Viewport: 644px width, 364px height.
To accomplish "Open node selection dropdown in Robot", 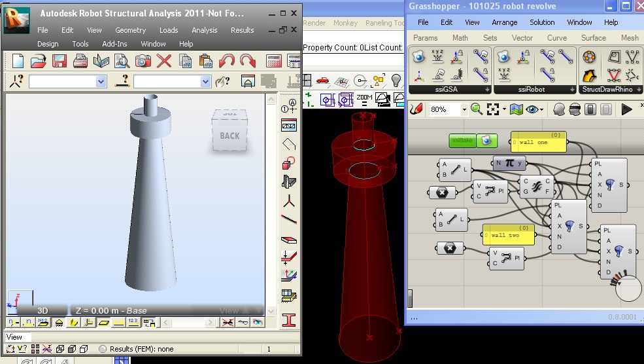I will coord(101,81).
